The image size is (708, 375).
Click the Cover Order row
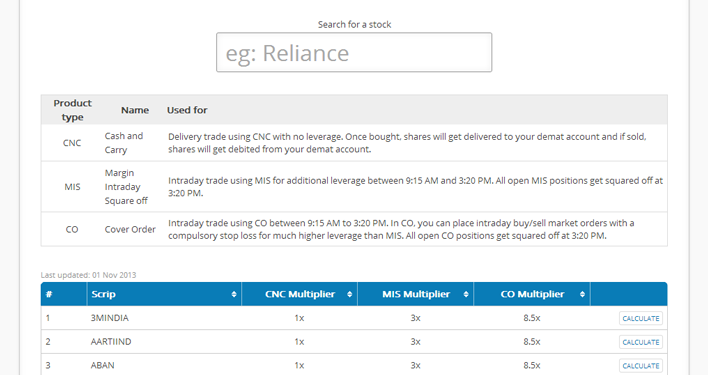coord(354,229)
